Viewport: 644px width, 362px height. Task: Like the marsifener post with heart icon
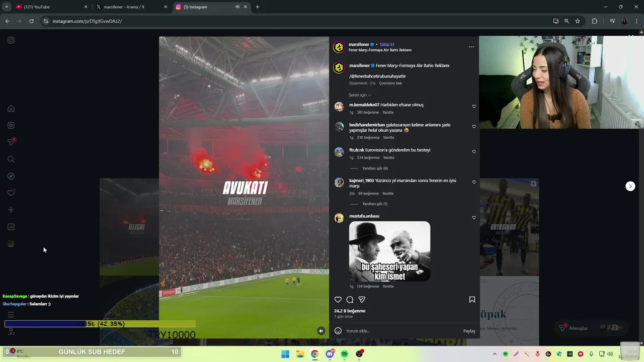[x=338, y=300]
